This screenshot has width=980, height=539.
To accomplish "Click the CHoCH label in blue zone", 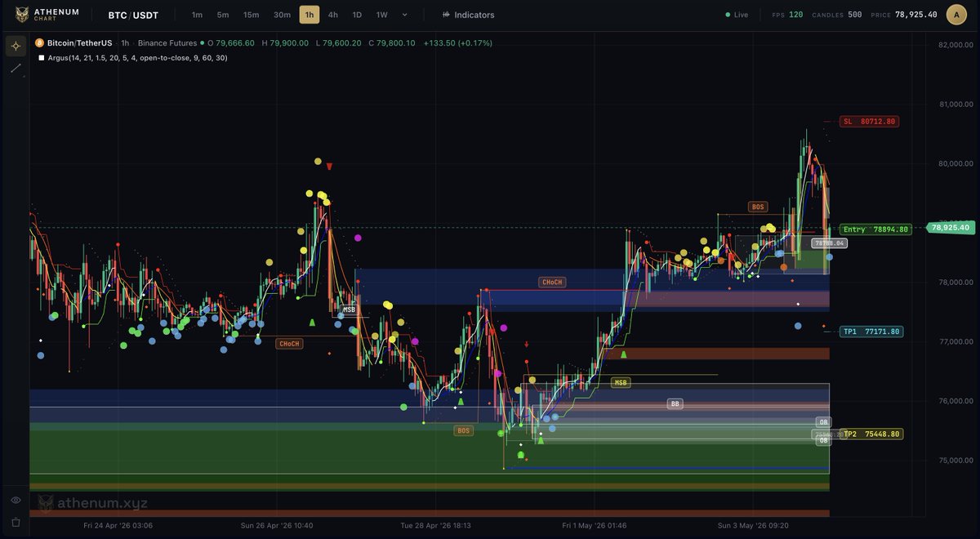I will [553, 282].
